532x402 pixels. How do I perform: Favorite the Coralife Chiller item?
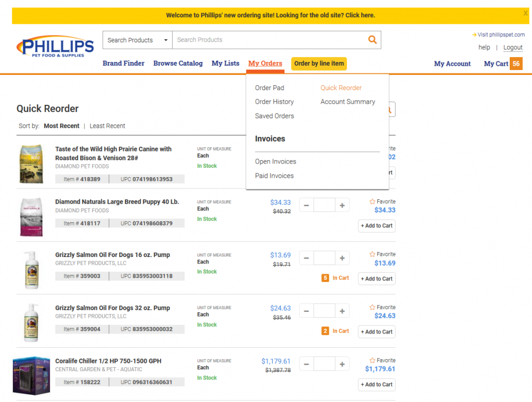[x=382, y=360]
